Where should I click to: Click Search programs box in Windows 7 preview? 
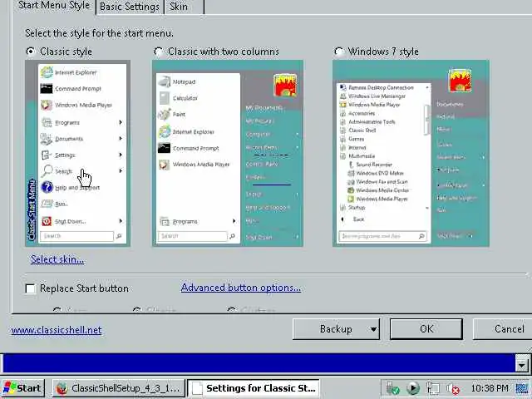click(382, 236)
